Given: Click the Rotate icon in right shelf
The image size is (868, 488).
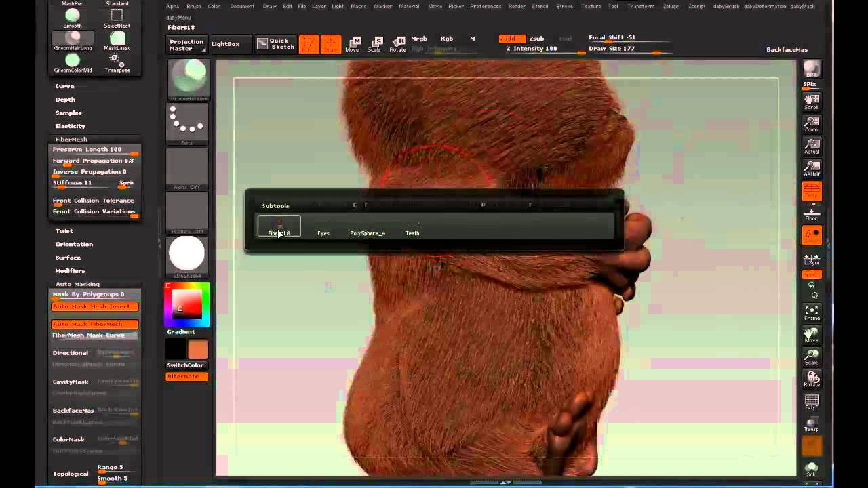Looking at the screenshot, I should tap(812, 379).
